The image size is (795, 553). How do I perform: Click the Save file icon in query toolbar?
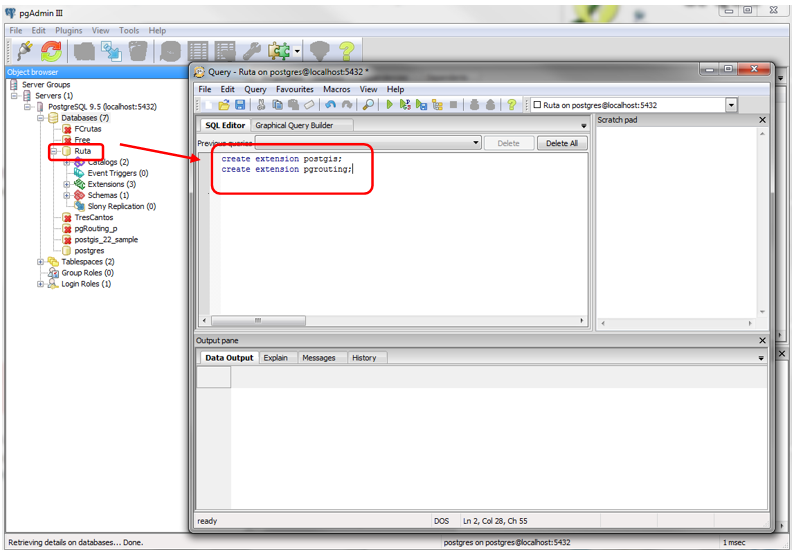pyautogui.click(x=240, y=105)
